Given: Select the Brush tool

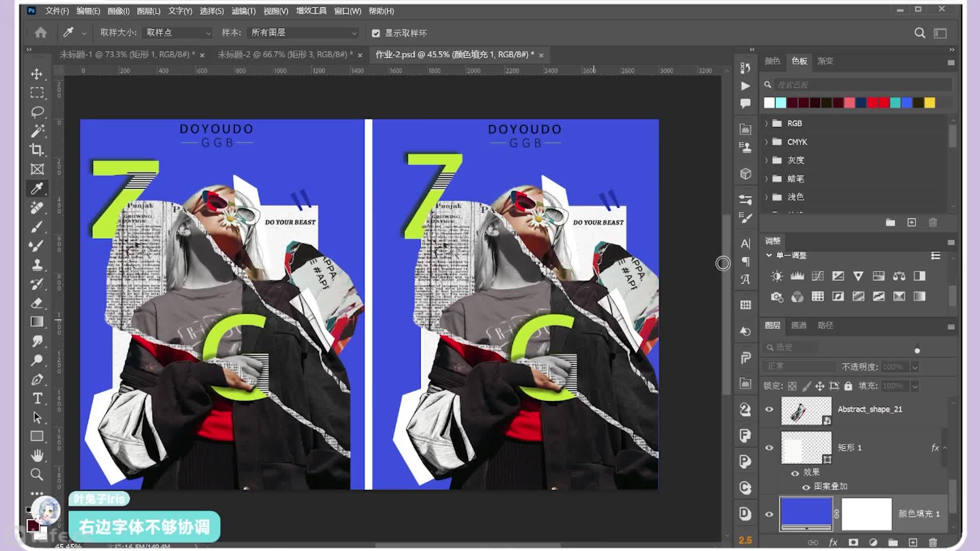Looking at the screenshot, I should (37, 227).
